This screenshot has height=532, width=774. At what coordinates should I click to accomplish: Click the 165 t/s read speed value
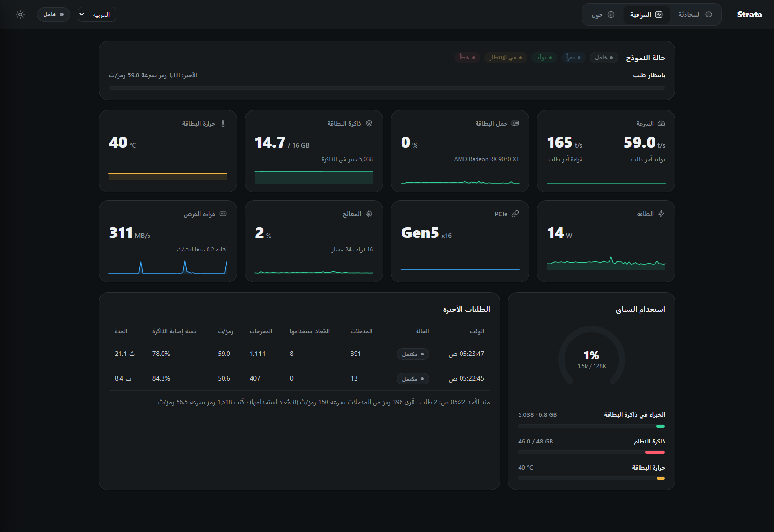coord(565,143)
